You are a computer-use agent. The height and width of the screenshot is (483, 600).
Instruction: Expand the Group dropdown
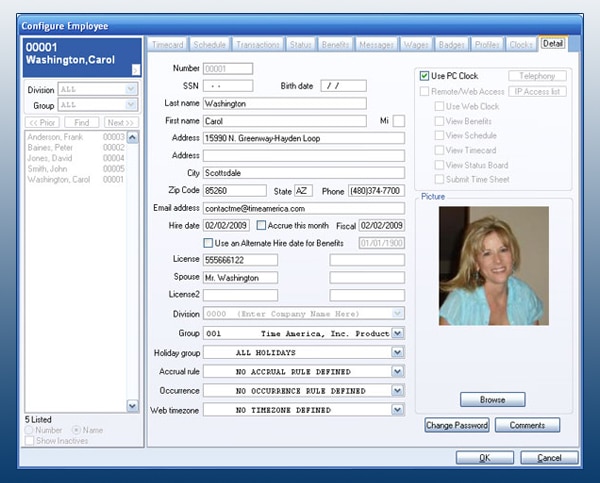coord(398,333)
